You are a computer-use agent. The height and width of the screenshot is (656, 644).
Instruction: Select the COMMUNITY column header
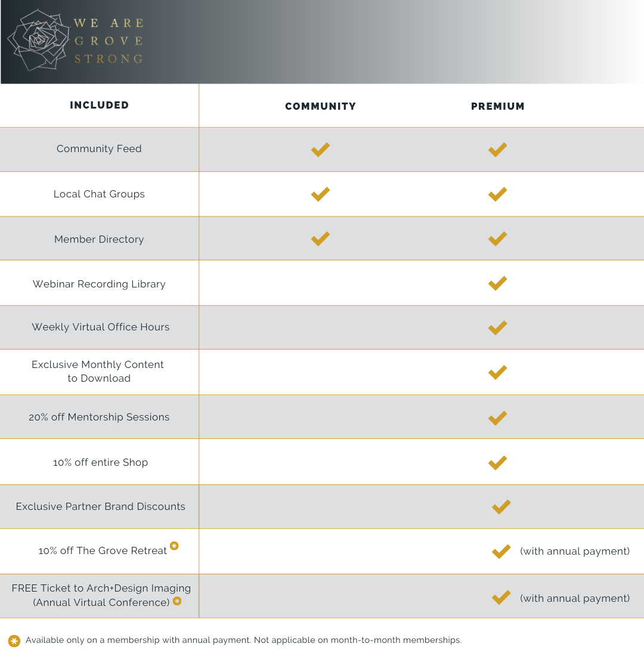[x=320, y=106]
